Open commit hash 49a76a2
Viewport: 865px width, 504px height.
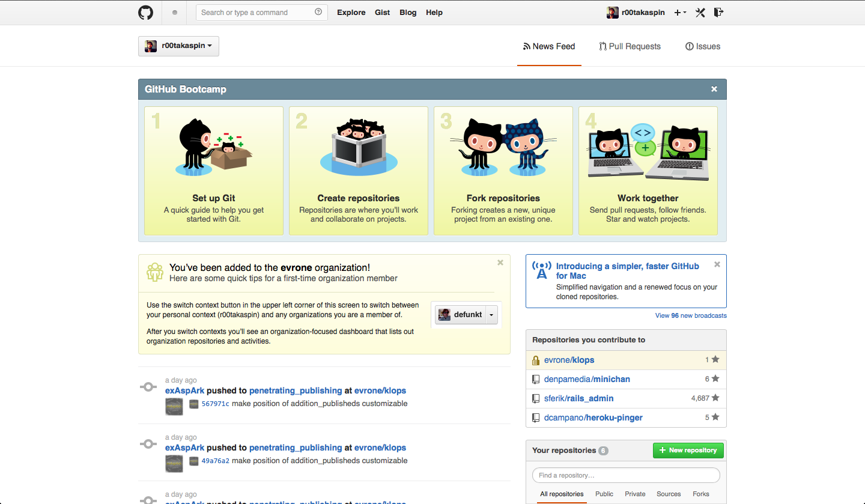tap(215, 461)
